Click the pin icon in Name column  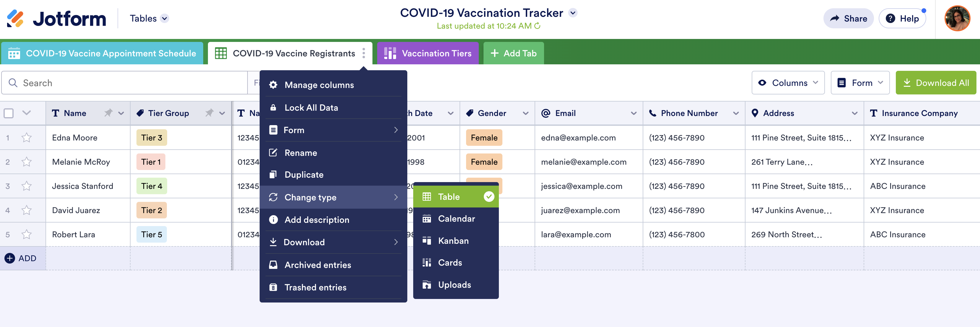click(108, 113)
